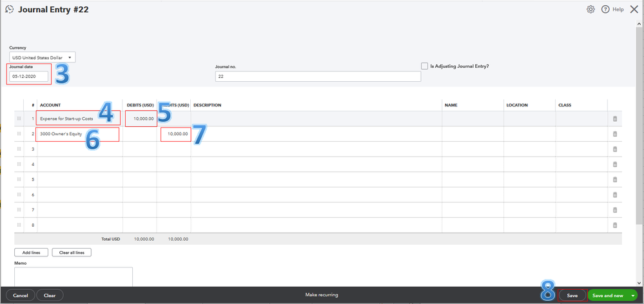Grab the drag handle of row 8
Viewport: 644px width, 304px height.
[x=19, y=225]
